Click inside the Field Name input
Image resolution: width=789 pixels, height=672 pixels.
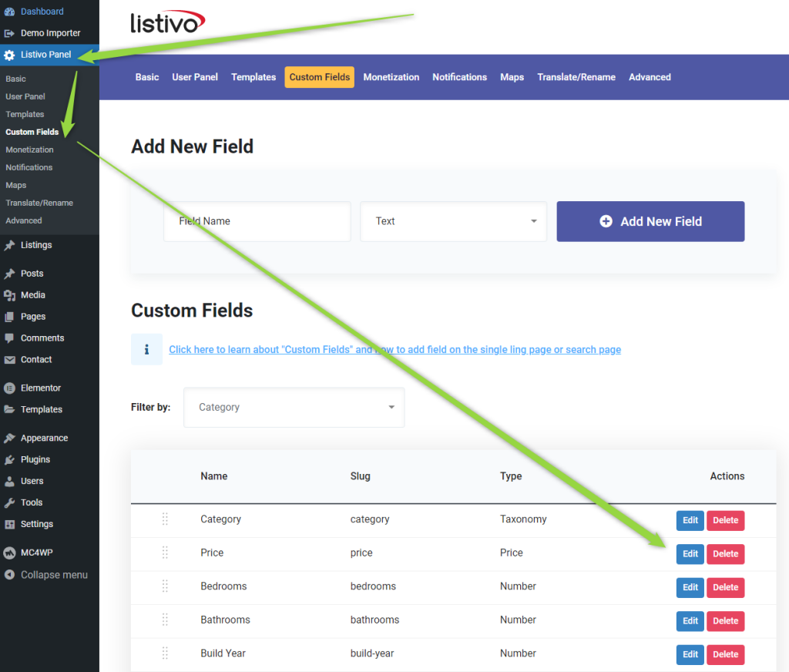257,221
